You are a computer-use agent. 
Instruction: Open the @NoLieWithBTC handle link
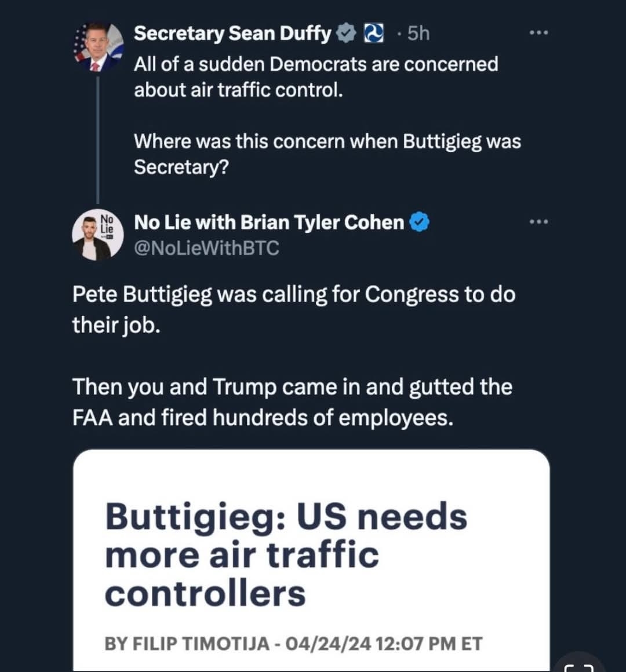coord(206,248)
